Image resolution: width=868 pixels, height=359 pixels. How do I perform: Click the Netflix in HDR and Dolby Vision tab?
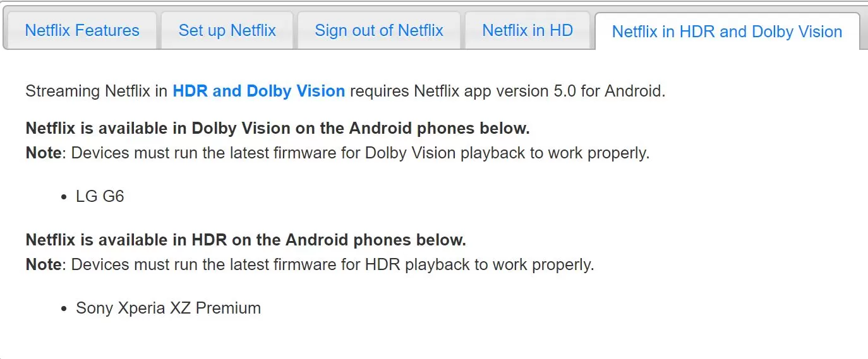click(727, 32)
